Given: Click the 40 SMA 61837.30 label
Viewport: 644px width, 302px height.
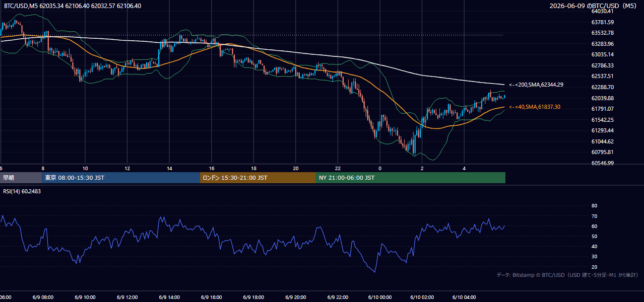Looking at the screenshot, I should click(535, 107).
